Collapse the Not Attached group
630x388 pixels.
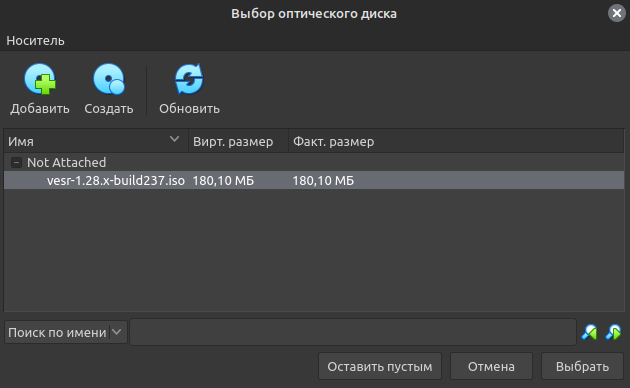pos(16,163)
